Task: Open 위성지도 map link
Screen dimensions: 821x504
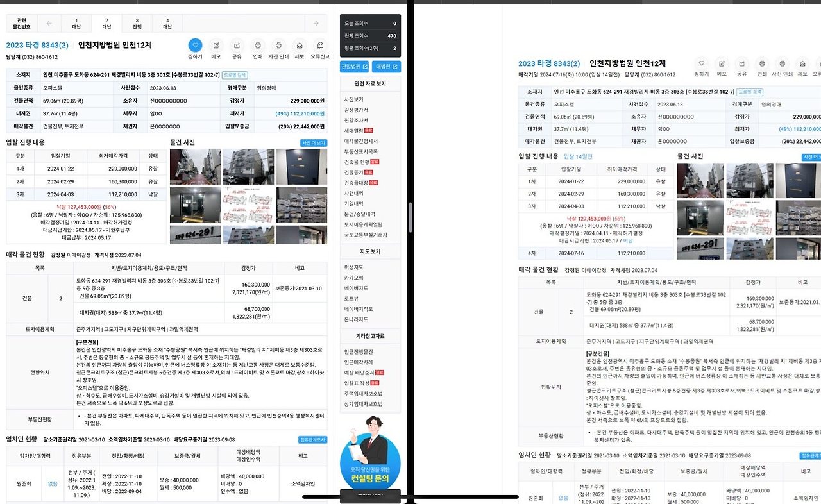Action: click(x=354, y=267)
